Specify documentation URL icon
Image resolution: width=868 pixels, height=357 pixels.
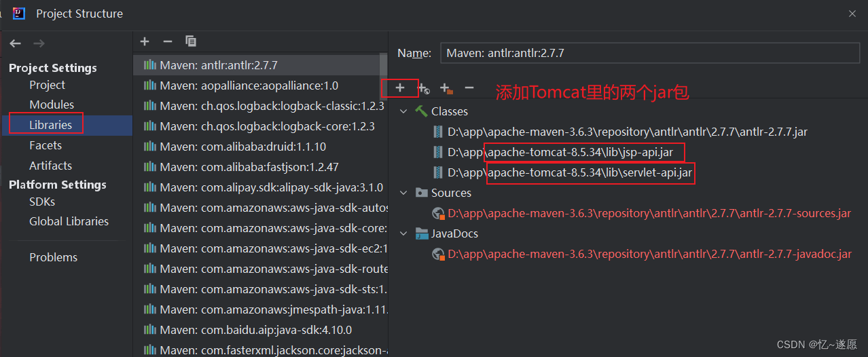423,88
